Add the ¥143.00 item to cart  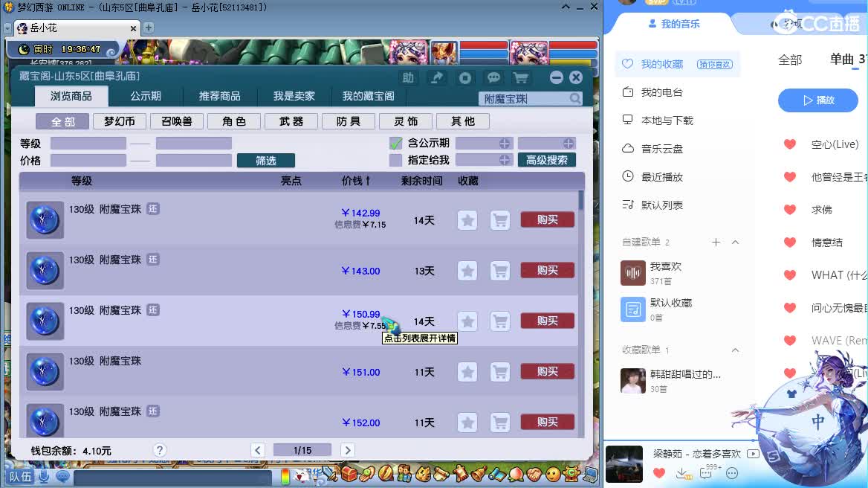pos(500,271)
